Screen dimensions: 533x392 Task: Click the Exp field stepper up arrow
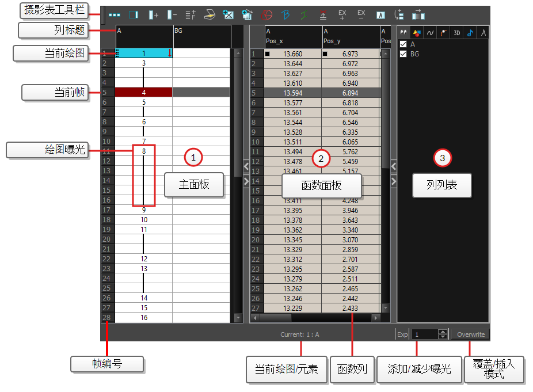pyautogui.click(x=443, y=332)
